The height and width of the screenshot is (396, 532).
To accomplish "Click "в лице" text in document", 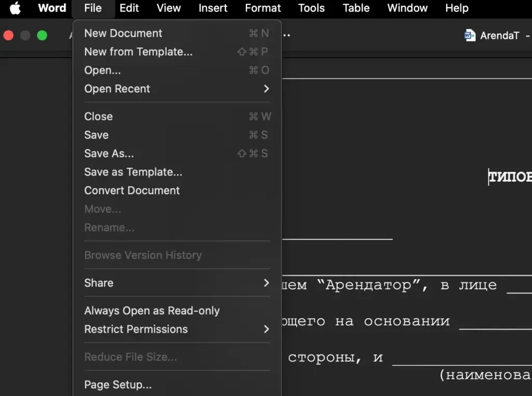I will 469,285.
